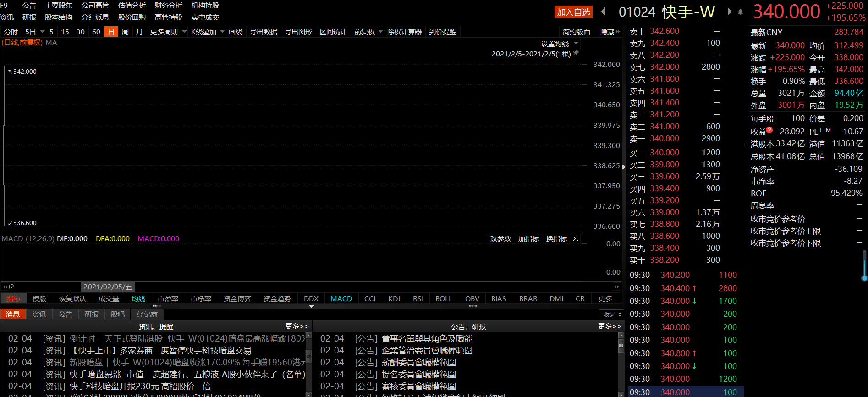This screenshot has width=868, height=397.
Task: Select the 60-minute K-line period
Action: (x=96, y=32)
